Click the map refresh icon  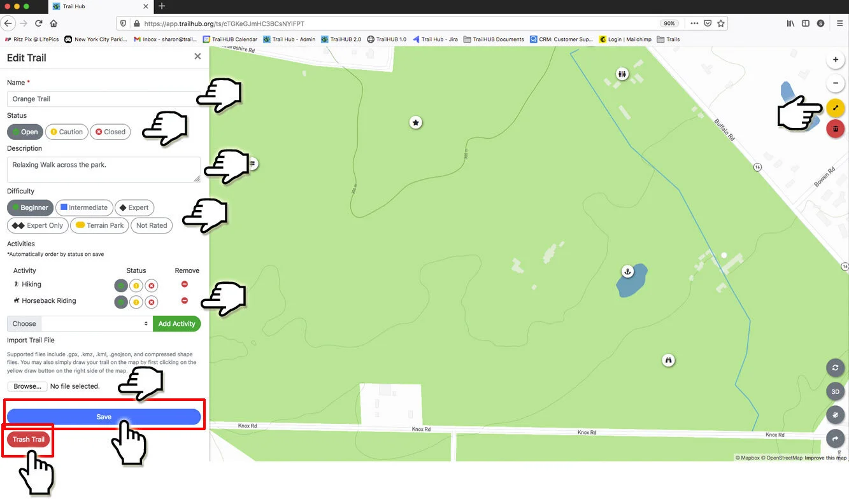[x=835, y=368]
